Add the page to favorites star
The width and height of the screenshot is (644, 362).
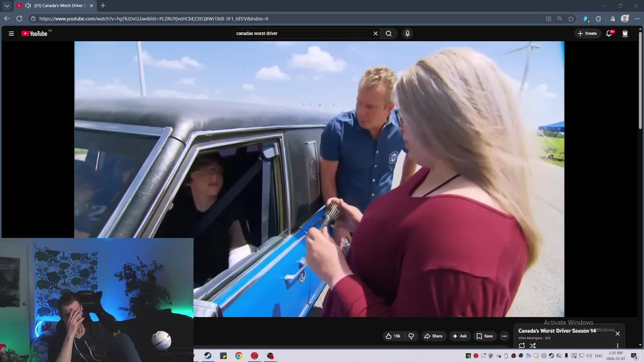click(x=571, y=19)
